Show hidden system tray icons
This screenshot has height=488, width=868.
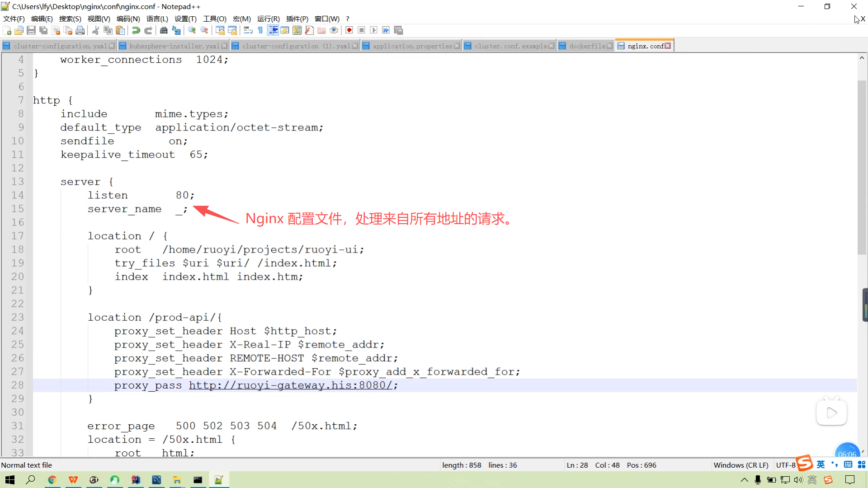pyautogui.click(x=744, y=480)
